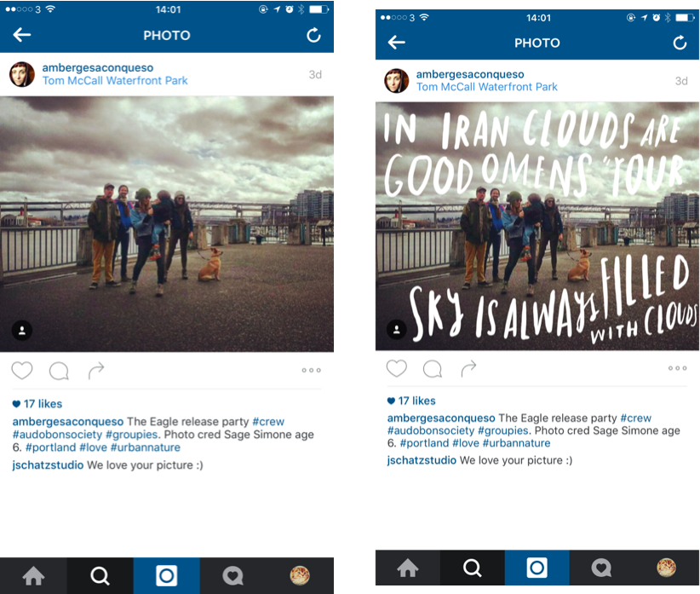The width and height of the screenshot is (700, 594).
Task: Tap the refresh icon in right screenshot header
Action: pyautogui.click(x=680, y=43)
